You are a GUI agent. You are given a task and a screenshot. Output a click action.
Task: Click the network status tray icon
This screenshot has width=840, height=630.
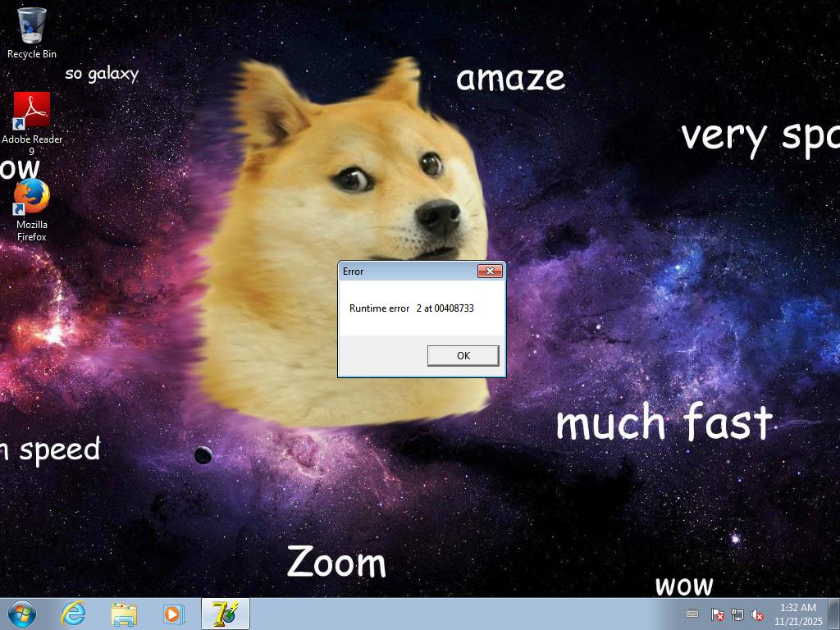tap(737, 614)
